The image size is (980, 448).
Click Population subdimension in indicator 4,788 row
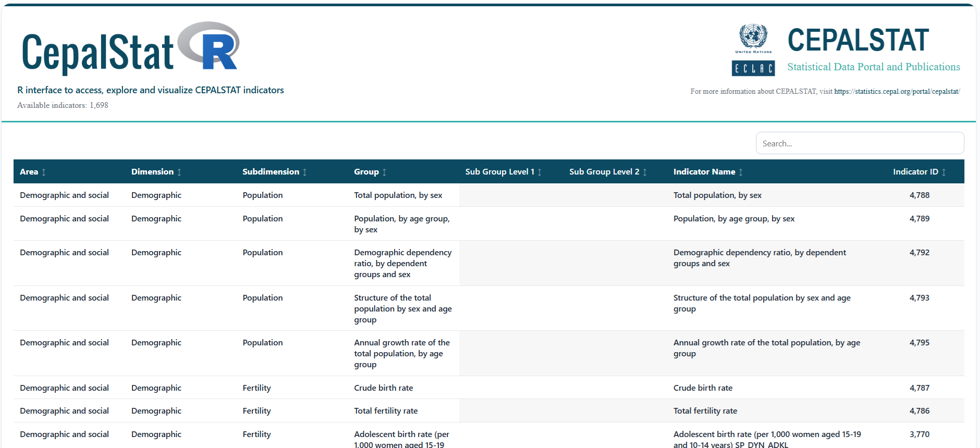point(263,195)
